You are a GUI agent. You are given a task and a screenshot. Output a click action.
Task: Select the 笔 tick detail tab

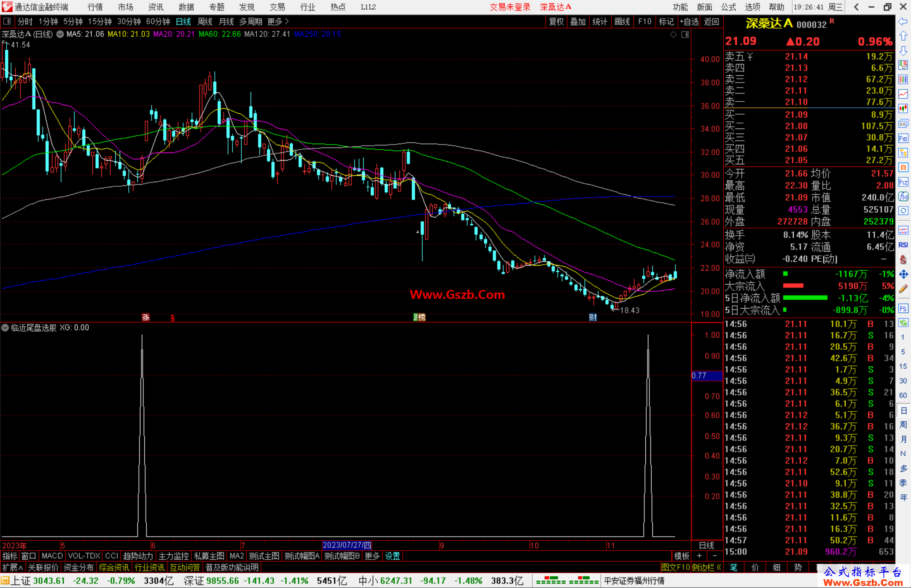pos(733,567)
